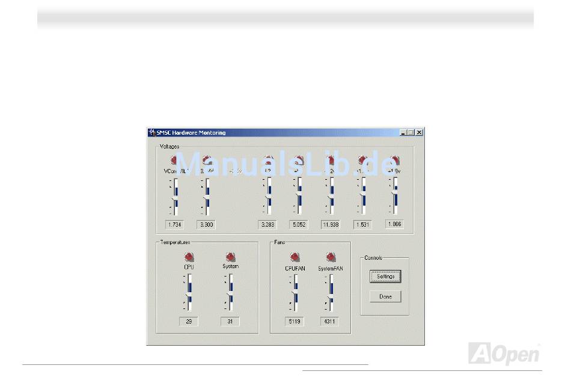Click the red status light above the 1.866 voltage
Image resolution: width=571 pixels, height=392 pixels.
(394, 160)
